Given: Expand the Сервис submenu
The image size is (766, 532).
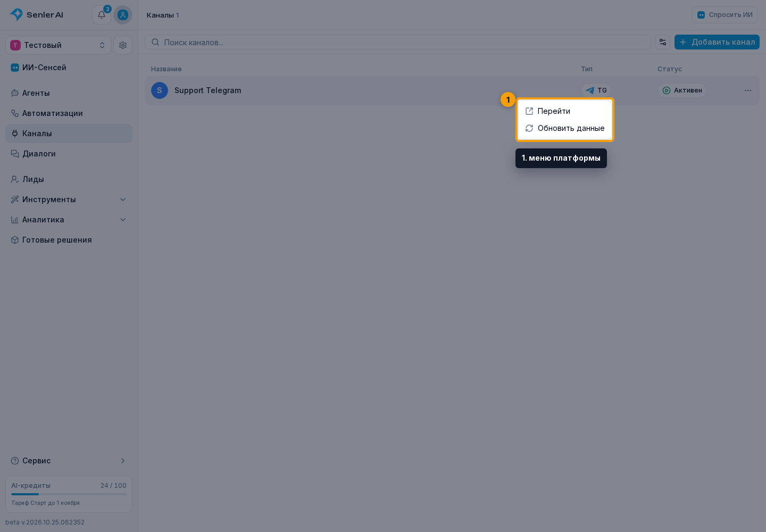Looking at the screenshot, I should coord(69,461).
